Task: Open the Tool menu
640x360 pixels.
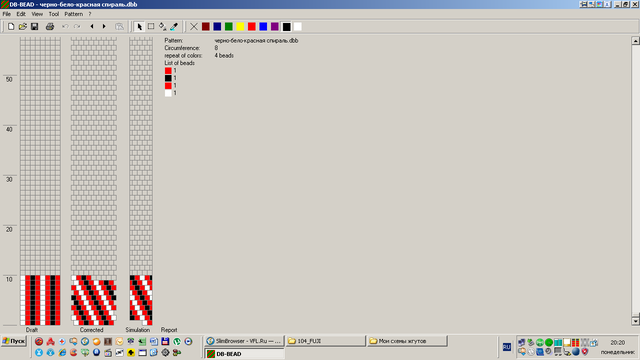Action: click(x=53, y=14)
